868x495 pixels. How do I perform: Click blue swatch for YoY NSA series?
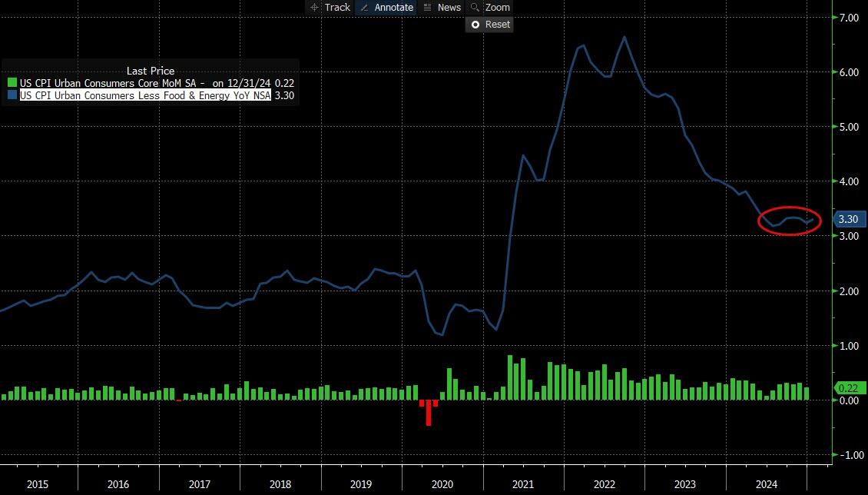coord(12,95)
